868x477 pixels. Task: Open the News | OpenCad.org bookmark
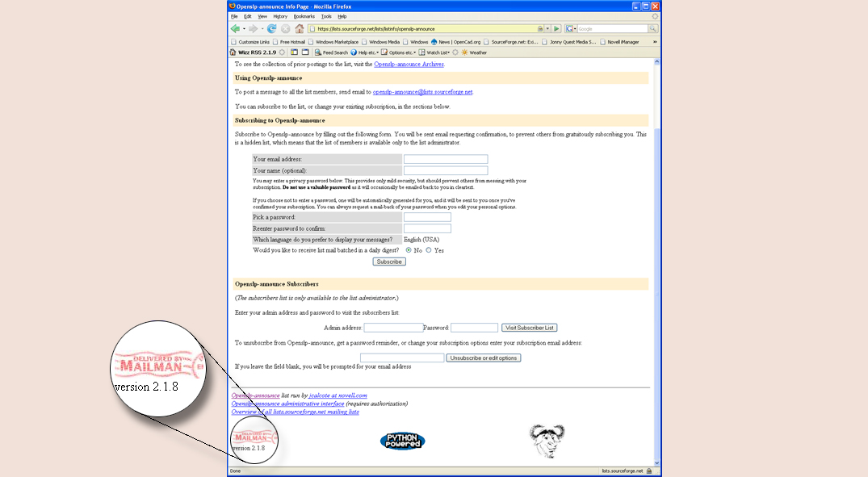coord(455,42)
